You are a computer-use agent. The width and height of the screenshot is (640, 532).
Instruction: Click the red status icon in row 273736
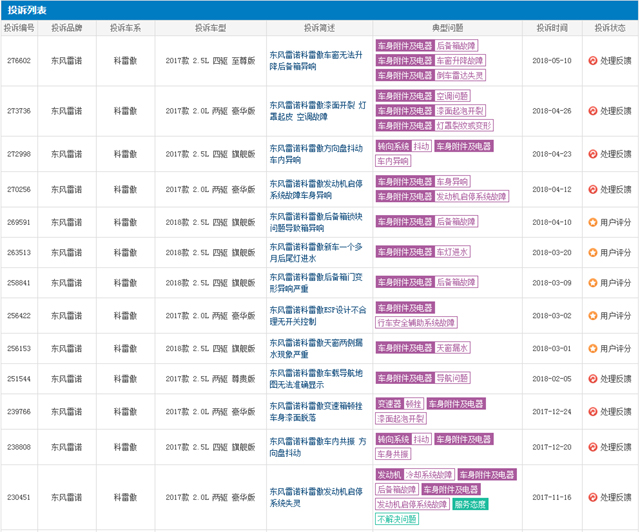point(592,111)
